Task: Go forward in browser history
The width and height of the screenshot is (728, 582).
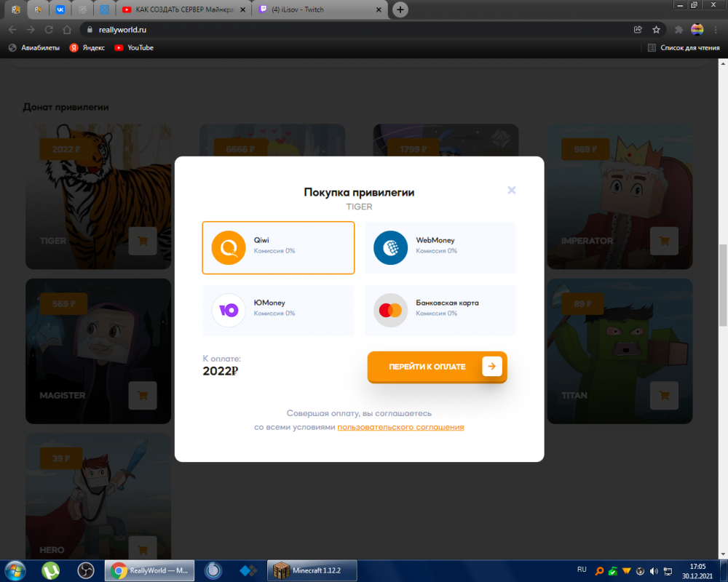Action: [31, 30]
